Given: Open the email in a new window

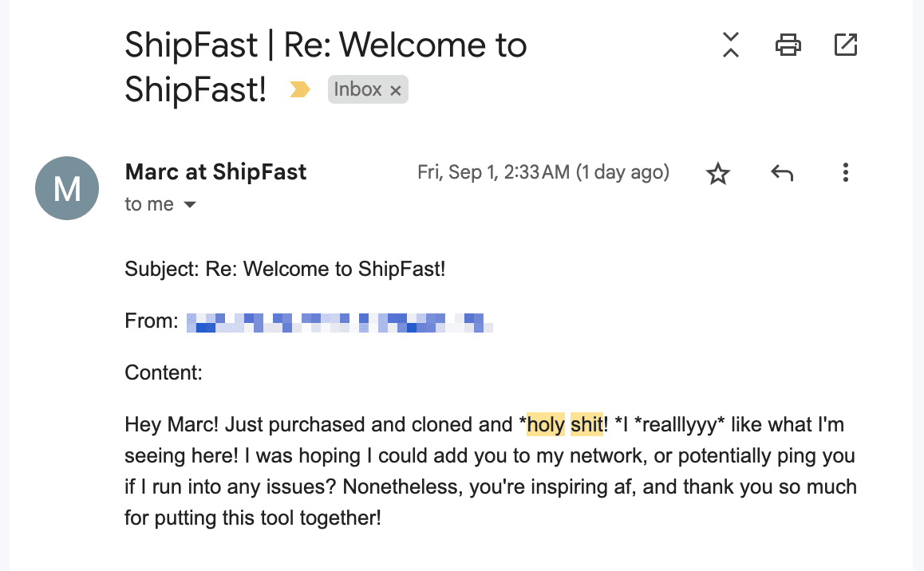Looking at the screenshot, I should pos(845,45).
